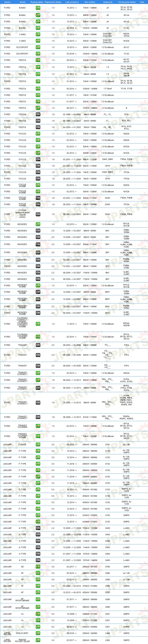148x644 pixels.
Task: Click the PB icon in the JAGUAR XF 375kW / 510KM row
Action: coord(38,586)
